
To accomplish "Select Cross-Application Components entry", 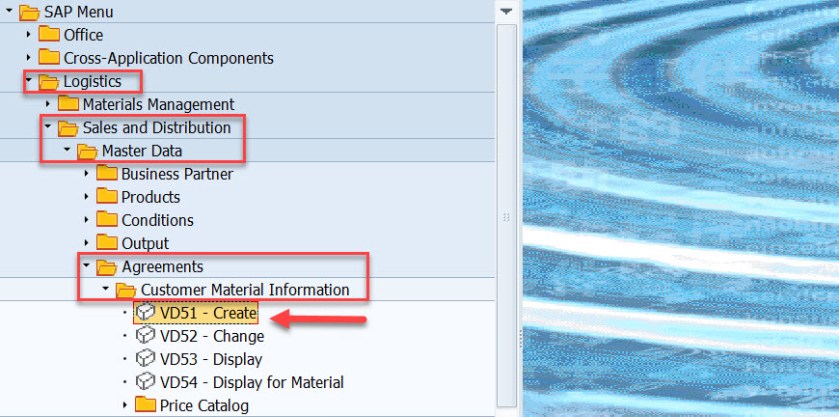I will [169, 58].
